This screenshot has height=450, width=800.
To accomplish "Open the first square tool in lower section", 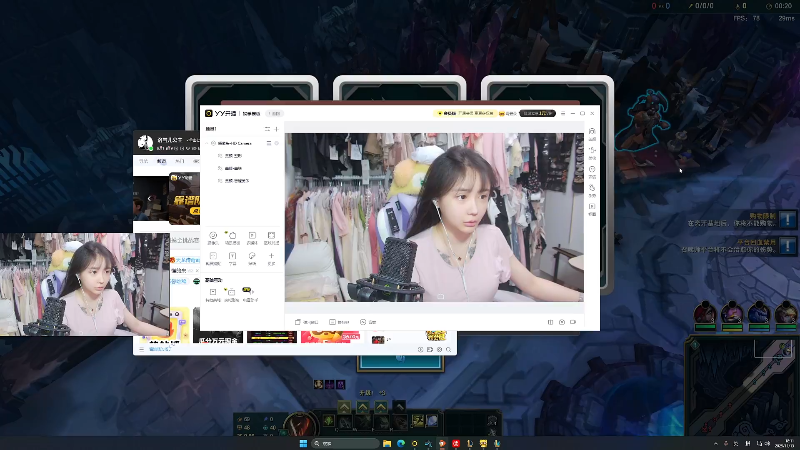I will click(x=213, y=294).
